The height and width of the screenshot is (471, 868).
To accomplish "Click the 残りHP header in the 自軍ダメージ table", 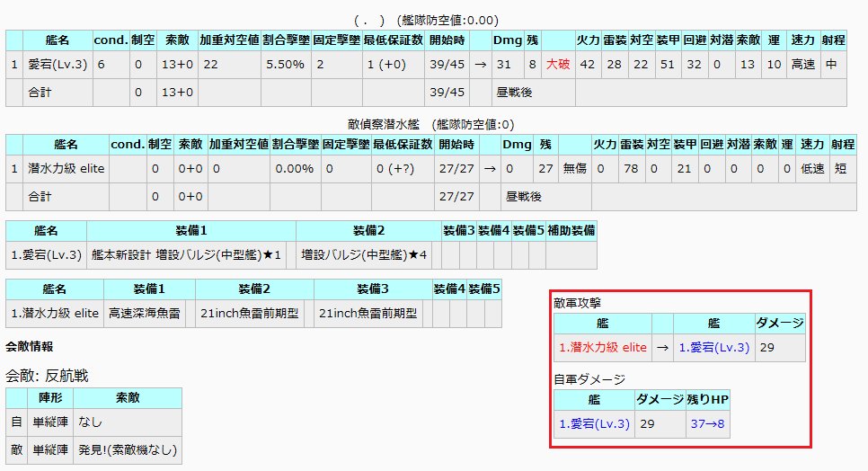I will click(x=707, y=399).
